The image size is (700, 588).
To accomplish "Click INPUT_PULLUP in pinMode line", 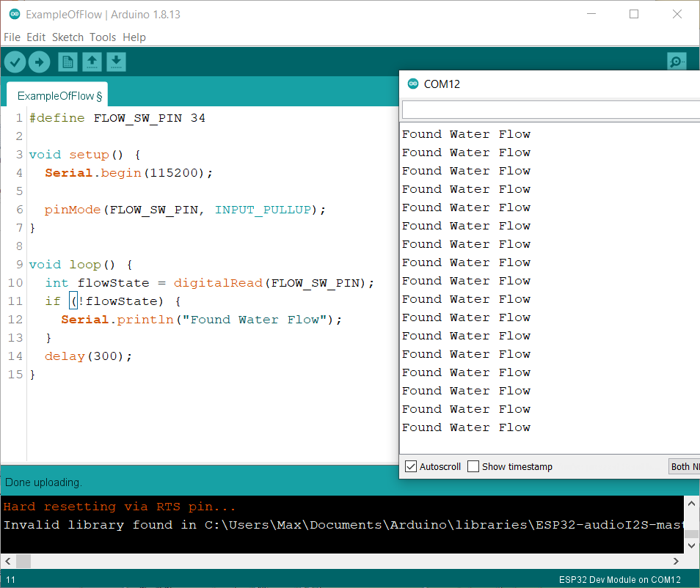I will coord(263,209).
